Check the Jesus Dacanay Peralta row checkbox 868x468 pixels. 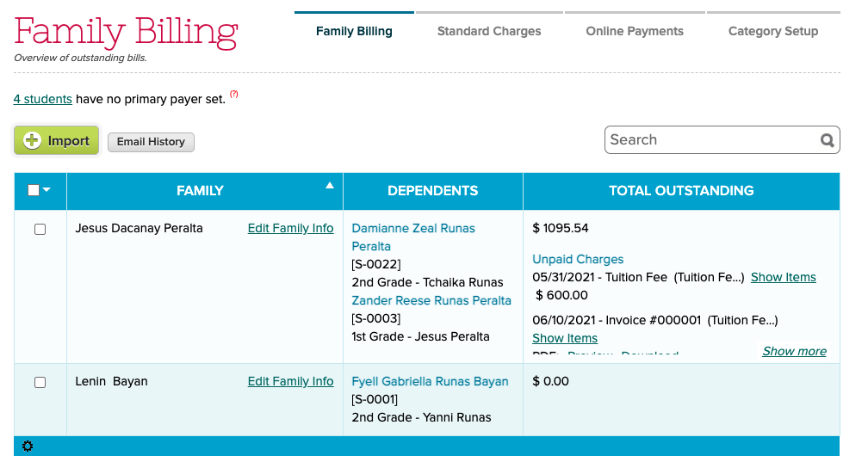click(x=40, y=230)
